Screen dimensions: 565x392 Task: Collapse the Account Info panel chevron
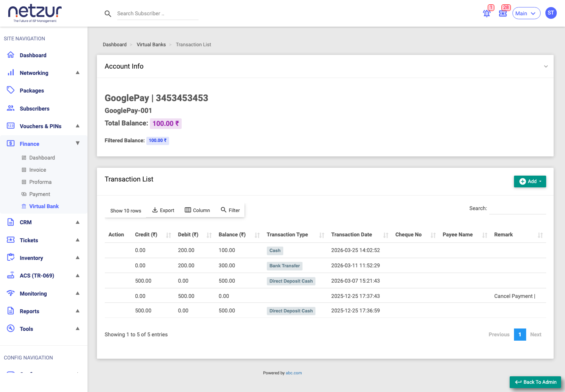[x=546, y=66]
